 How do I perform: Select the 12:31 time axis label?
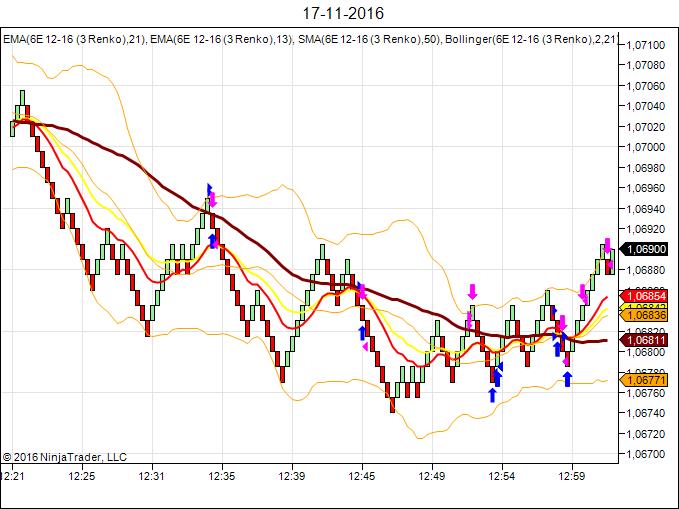(151, 476)
